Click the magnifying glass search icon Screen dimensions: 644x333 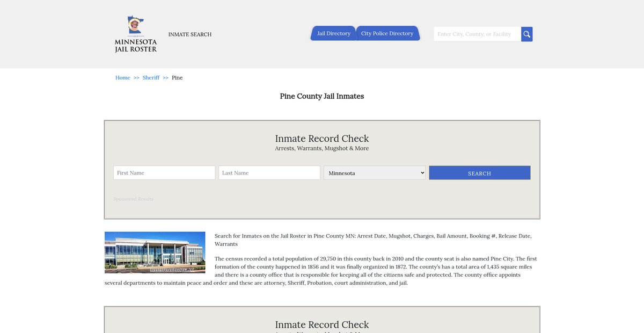pyautogui.click(x=526, y=34)
